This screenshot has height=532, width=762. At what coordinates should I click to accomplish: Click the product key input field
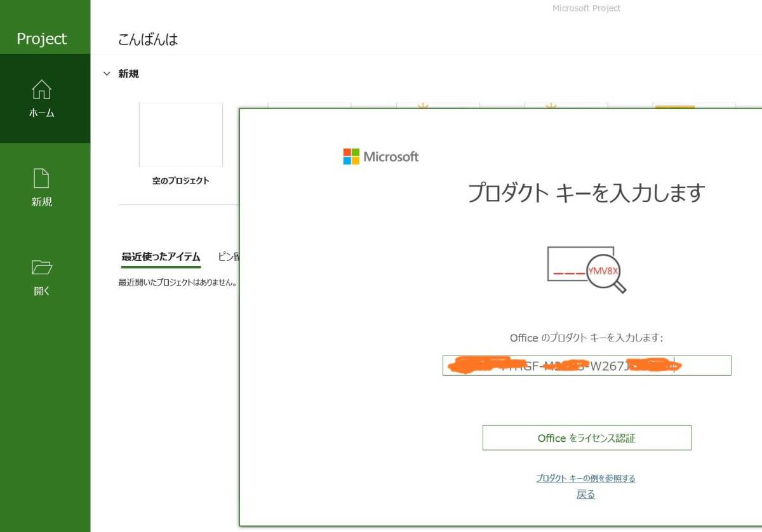(x=587, y=366)
